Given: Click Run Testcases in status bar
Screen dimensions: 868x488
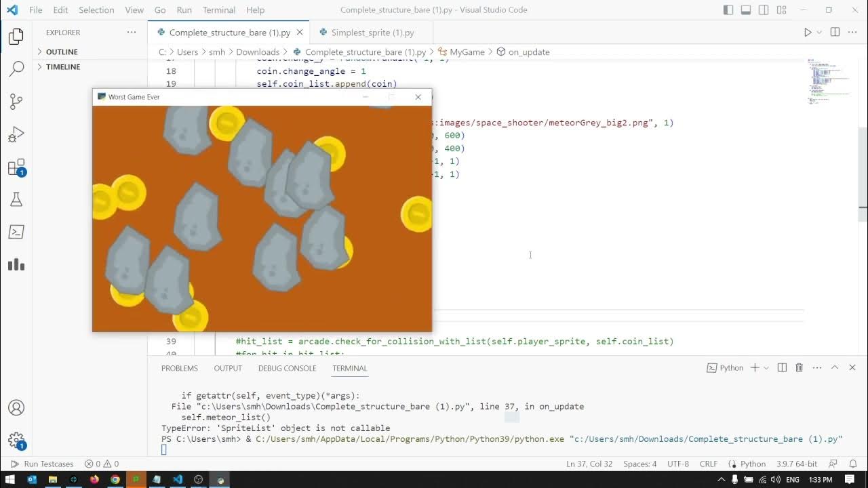Looking at the screenshot, I should 42,464.
